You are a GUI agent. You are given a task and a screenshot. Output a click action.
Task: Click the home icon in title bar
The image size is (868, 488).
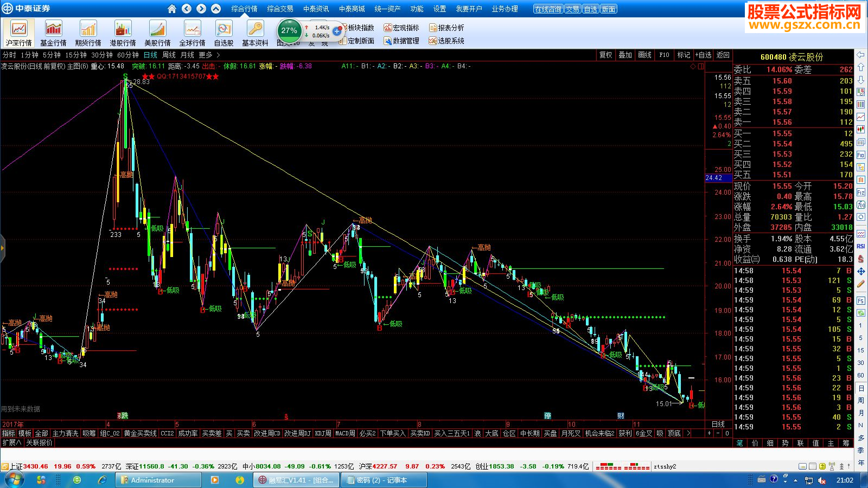172,9
